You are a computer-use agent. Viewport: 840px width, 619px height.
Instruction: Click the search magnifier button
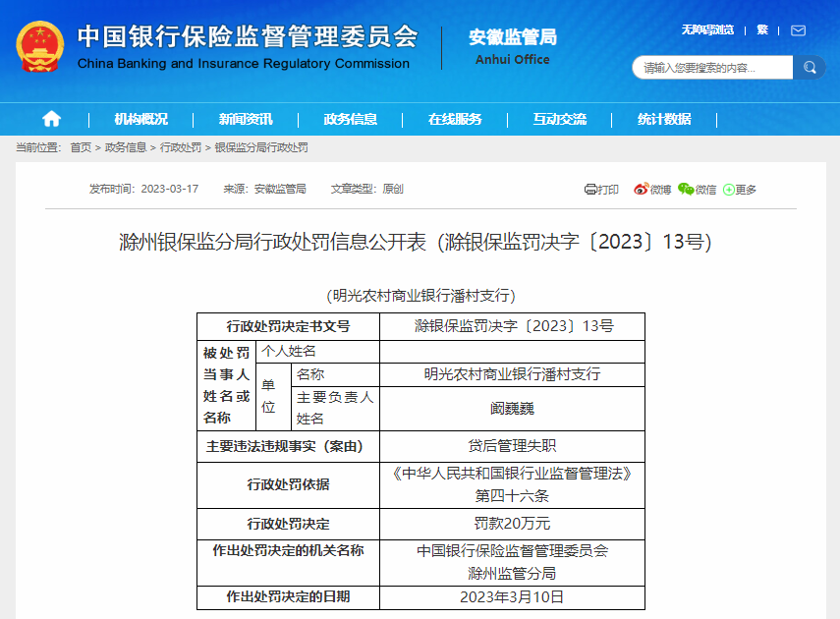809,68
